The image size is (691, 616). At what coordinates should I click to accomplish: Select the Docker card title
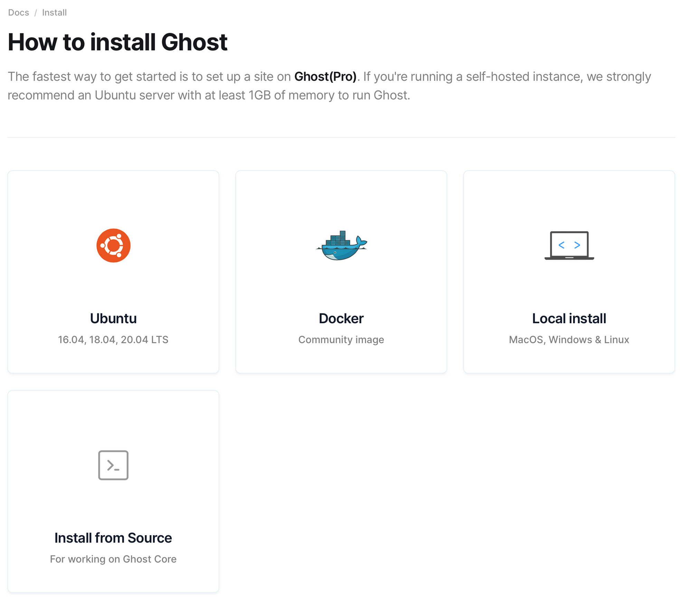click(x=341, y=318)
